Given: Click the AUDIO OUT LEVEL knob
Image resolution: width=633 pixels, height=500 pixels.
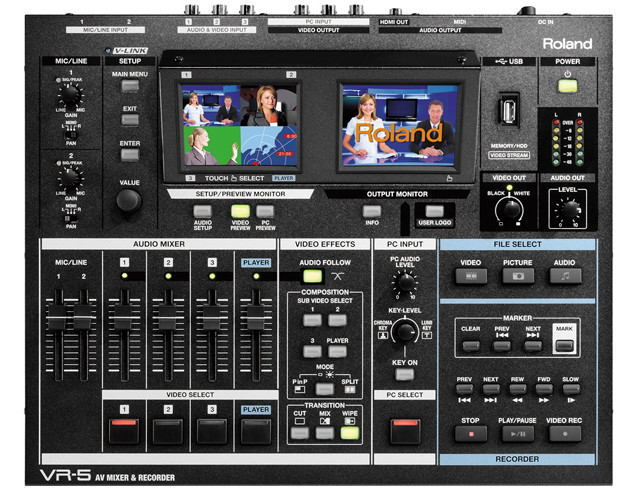Looking at the screenshot, I should click(570, 209).
